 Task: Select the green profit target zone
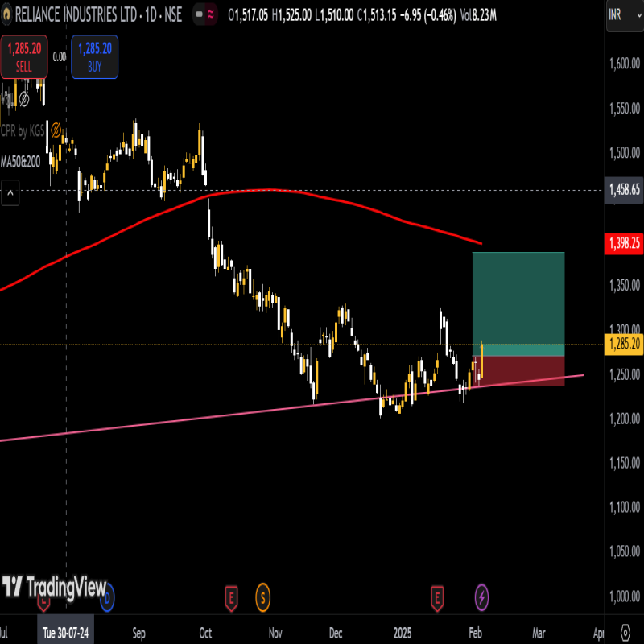click(x=518, y=303)
